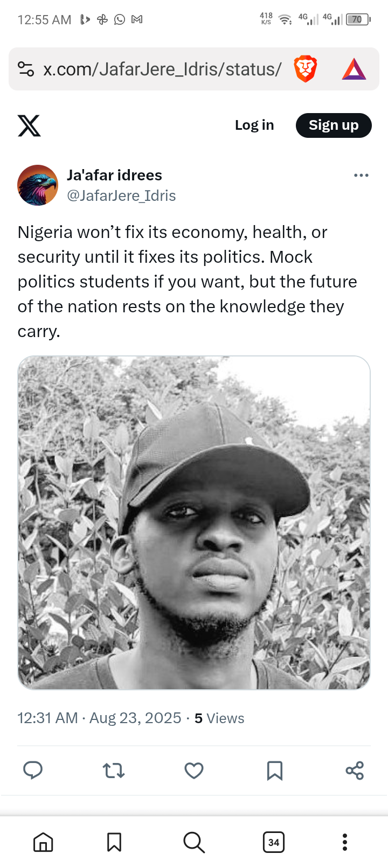The image size is (388, 868).
Task: Repost this tweet
Action: point(114,771)
